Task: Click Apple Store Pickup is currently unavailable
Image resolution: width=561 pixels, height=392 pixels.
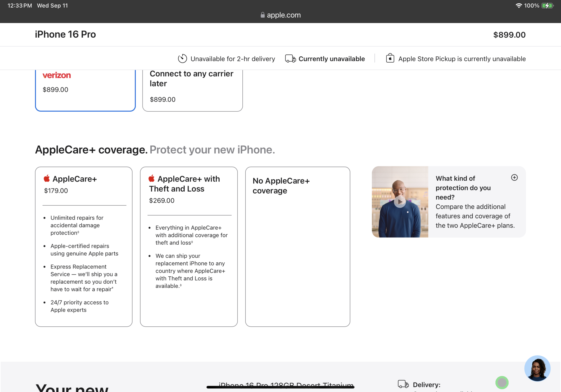Action: tap(462, 59)
